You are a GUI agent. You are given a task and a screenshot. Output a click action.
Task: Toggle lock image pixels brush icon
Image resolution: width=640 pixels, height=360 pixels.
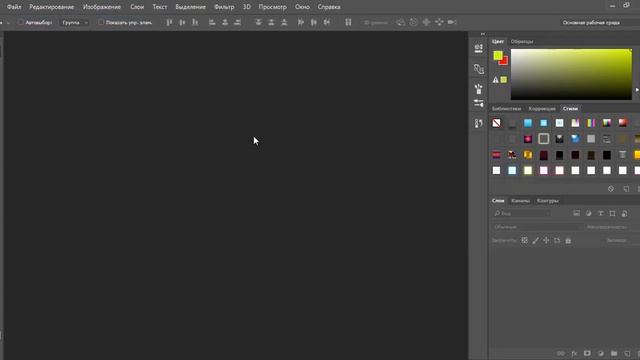pos(535,240)
